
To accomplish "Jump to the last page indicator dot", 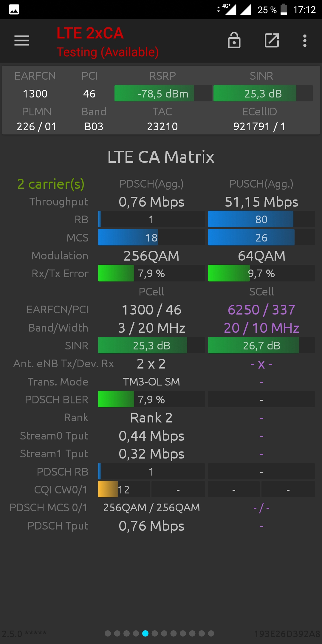I will tap(211, 633).
